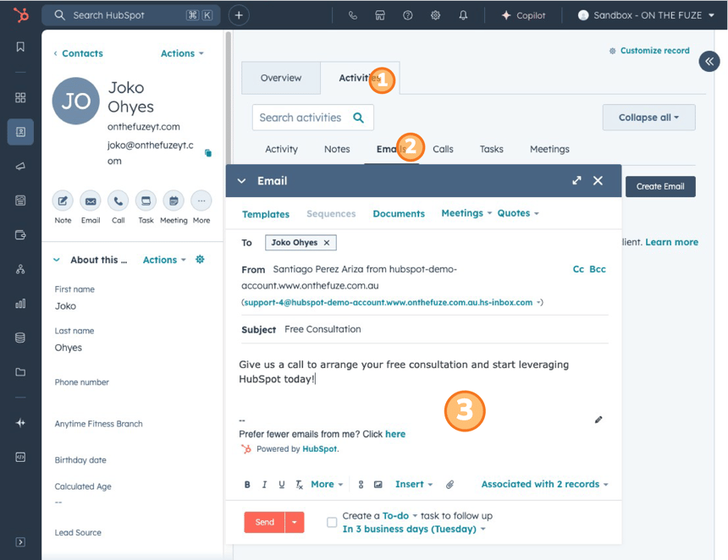Expand the Email composer to full screen
Image resolution: width=728 pixels, height=560 pixels.
tap(576, 180)
